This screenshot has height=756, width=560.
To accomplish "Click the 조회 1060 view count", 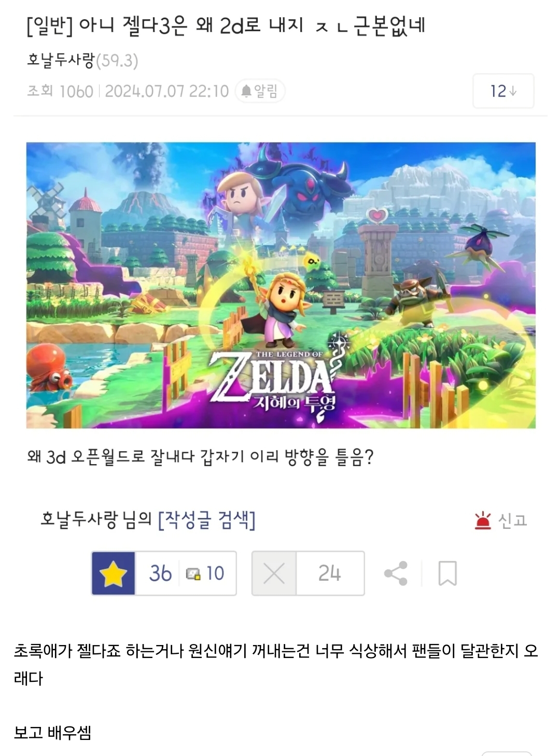I will coord(60,91).
